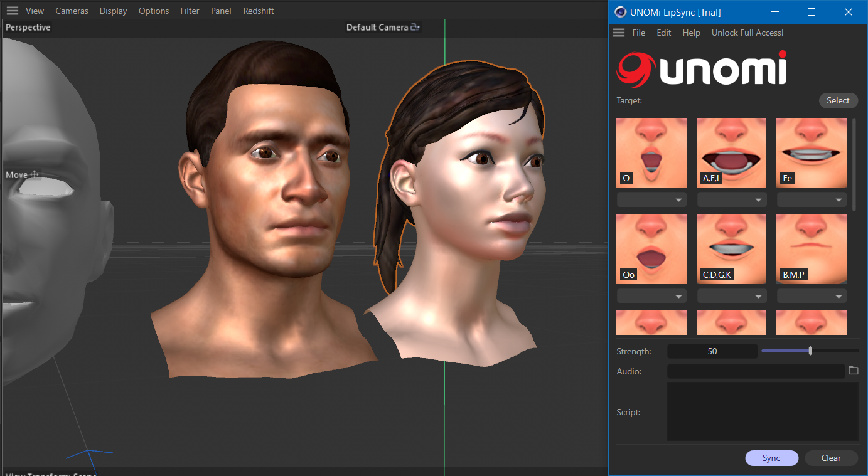Open the UNOMi panel hamburger menu
This screenshot has width=868, height=476.
point(619,33)
